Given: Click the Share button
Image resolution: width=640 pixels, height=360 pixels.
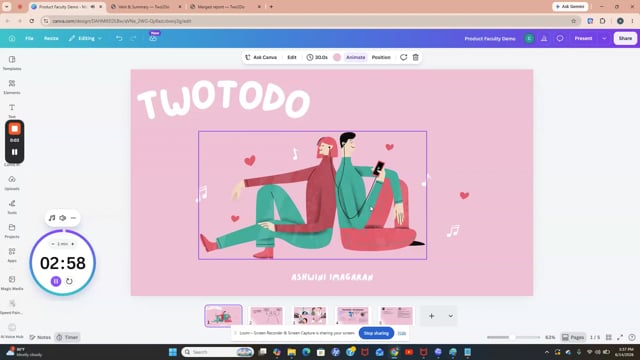Looking at the screenshot, I should tap(625, 38).
